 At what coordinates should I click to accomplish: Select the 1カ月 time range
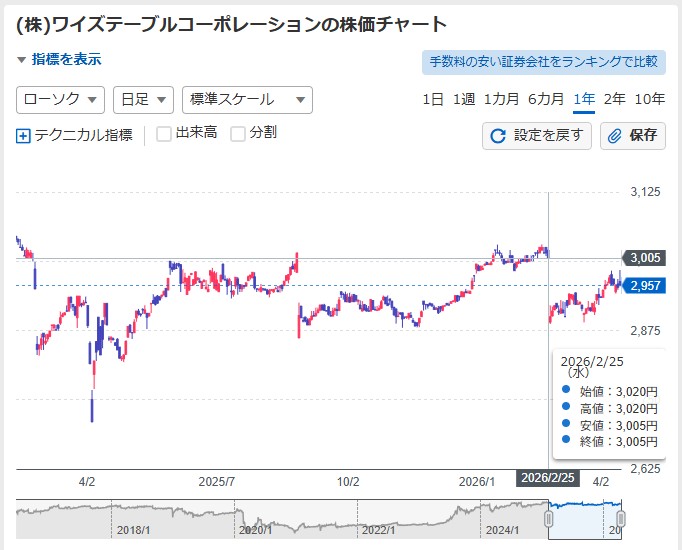(x=501, y=99)
